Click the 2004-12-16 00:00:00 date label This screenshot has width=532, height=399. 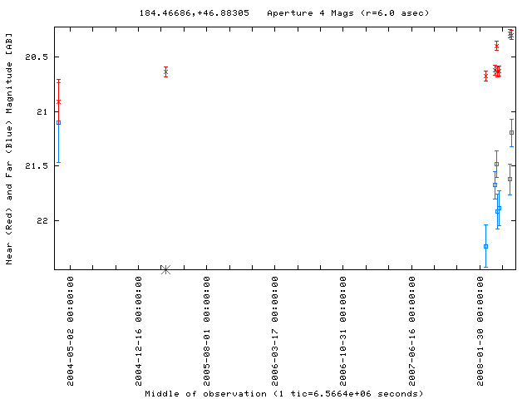[139, 331]
